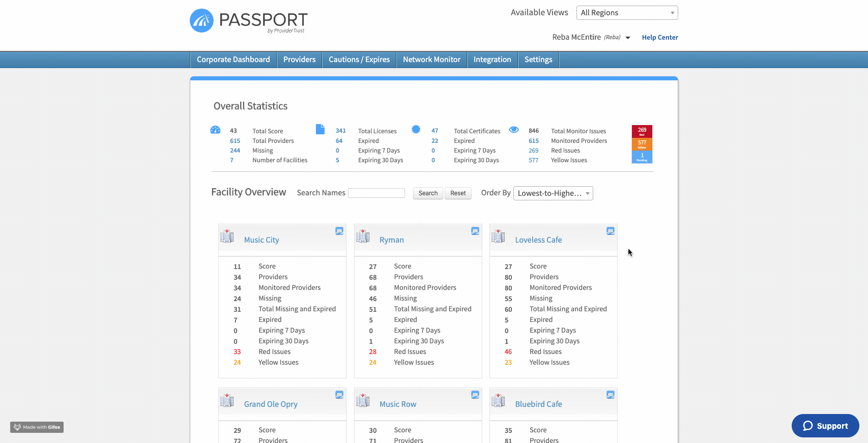This screenshot has width=868, height=443.
Task: Open the Help Center link
Action: click(660, 37)
